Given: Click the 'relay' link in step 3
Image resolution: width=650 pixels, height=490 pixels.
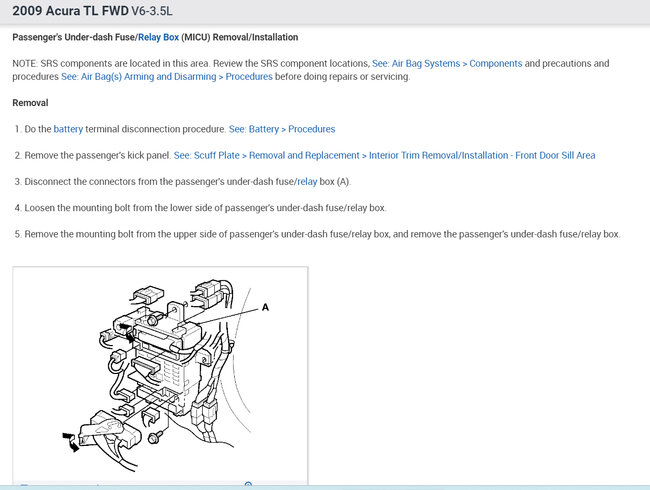Looking at the screenshot, I should [307, 182].
